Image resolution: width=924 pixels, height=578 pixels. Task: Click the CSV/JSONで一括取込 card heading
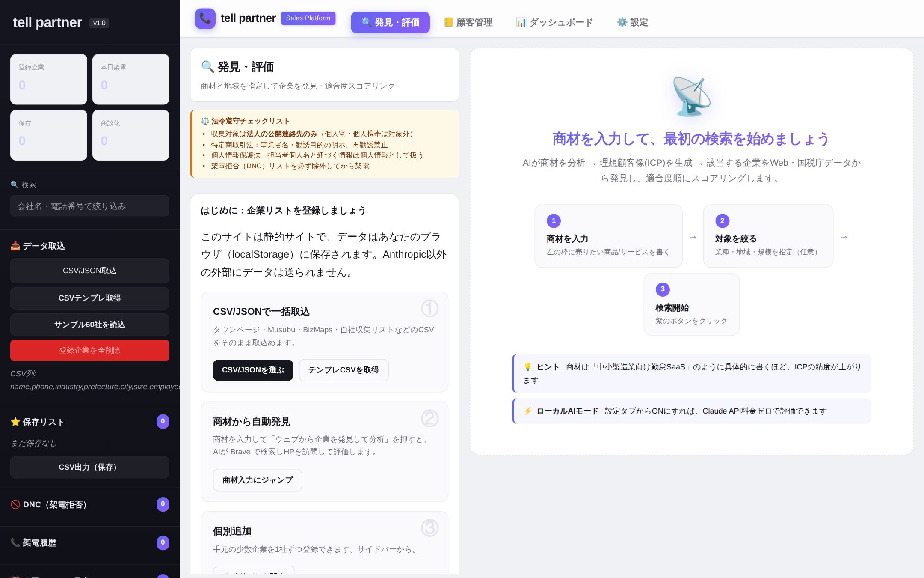[x=261, y=312]
